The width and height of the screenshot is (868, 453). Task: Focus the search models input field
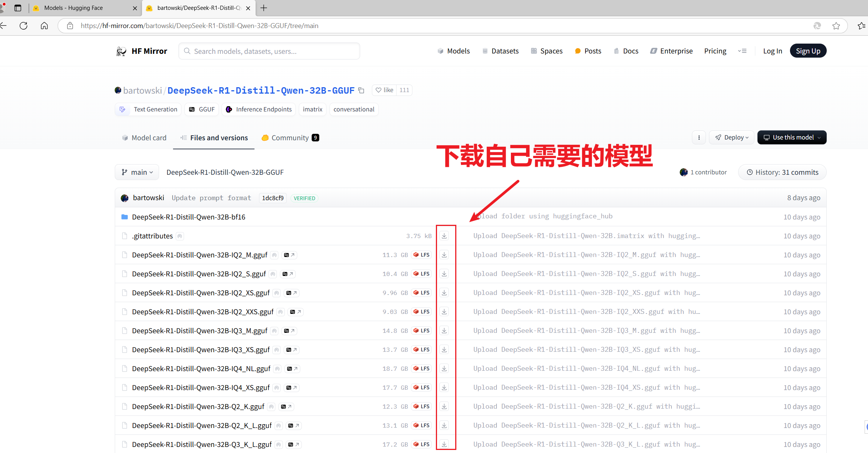pyautogui.click(x=269, y=51)
